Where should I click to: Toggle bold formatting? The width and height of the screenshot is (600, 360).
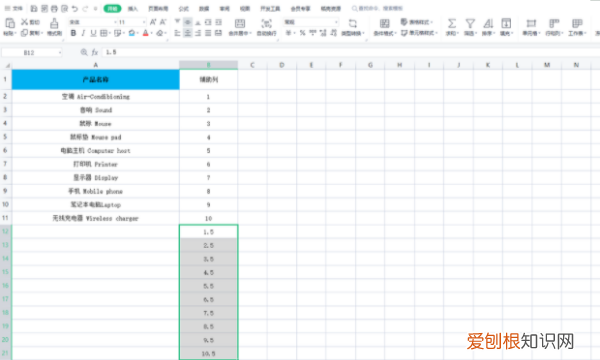tap(73, 33)
